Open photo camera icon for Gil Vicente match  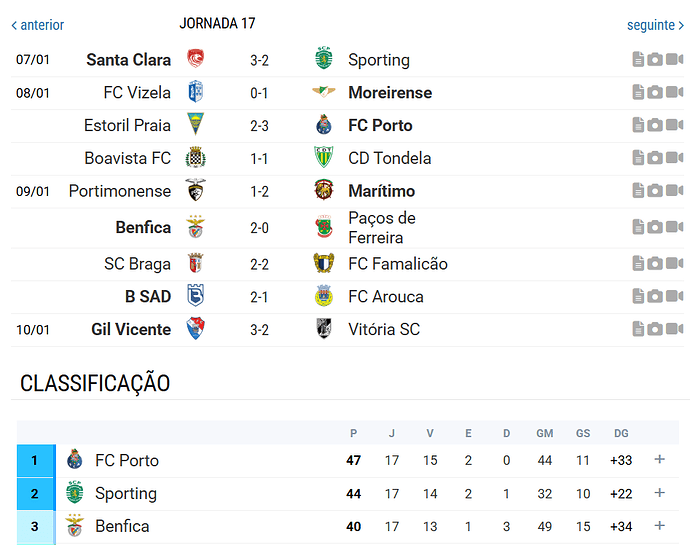click(x=655, y=329)
